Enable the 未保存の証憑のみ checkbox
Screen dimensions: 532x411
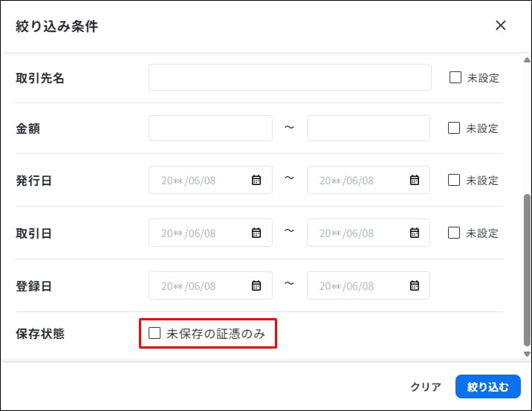coord(155,333)
